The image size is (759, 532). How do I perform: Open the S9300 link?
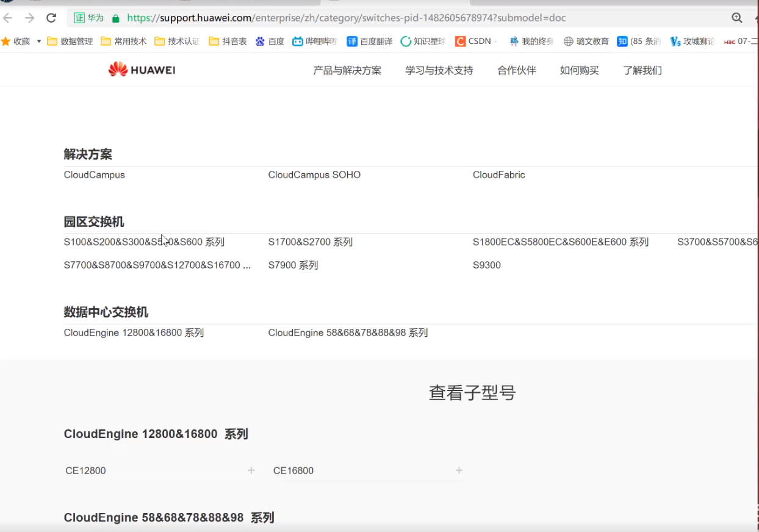tap(487, 265)
